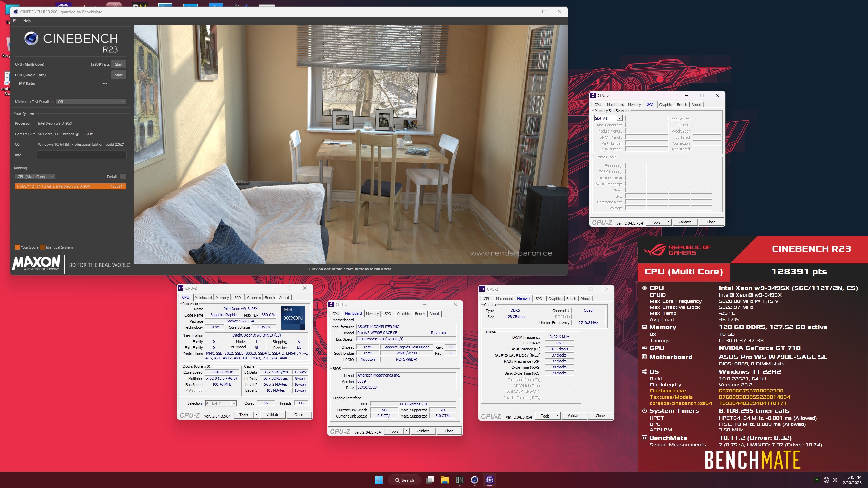
Task: Toggle the ranking Details expander button
Action: click(x=123, y=177)
